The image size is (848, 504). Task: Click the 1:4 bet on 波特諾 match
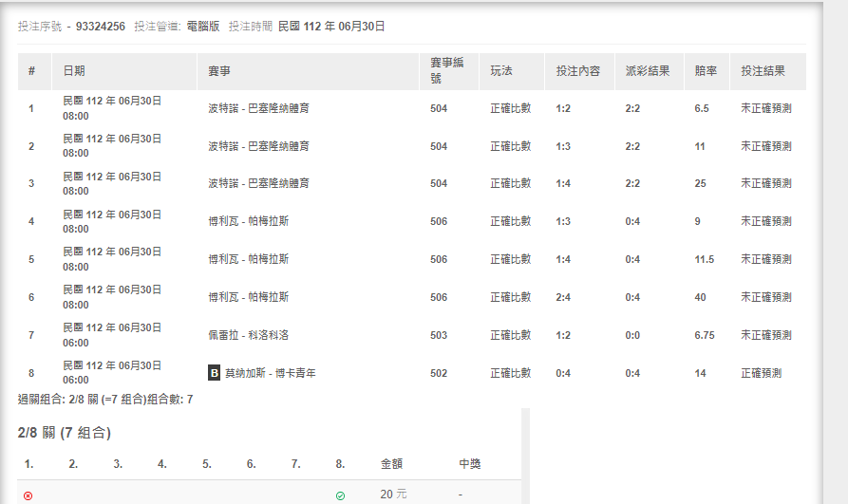[563, 183]
